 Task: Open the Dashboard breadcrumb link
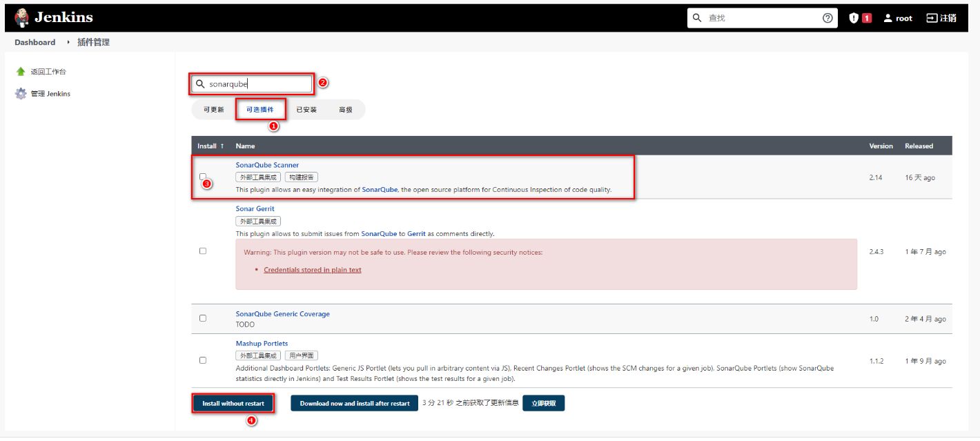[x=35, y=42]
